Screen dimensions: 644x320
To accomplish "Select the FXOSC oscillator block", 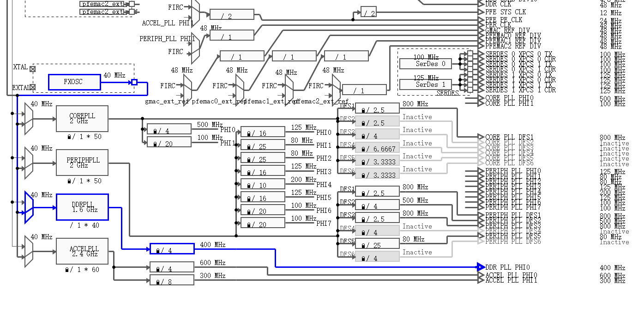I will click(x=74, y=82).
